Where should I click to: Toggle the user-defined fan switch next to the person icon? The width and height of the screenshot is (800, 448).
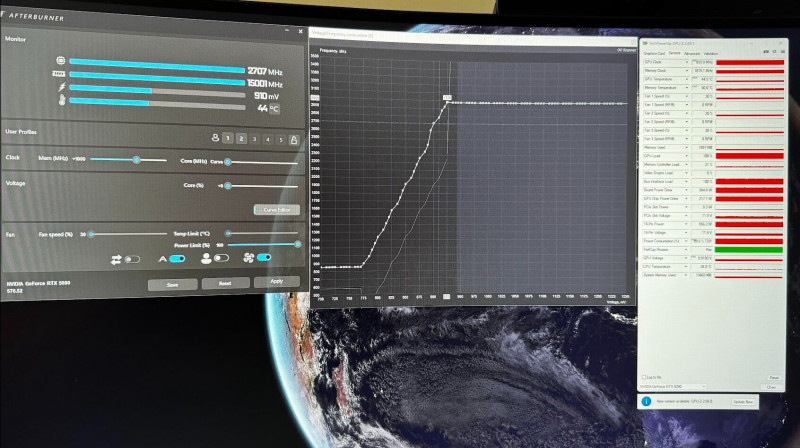pos(221,258)
